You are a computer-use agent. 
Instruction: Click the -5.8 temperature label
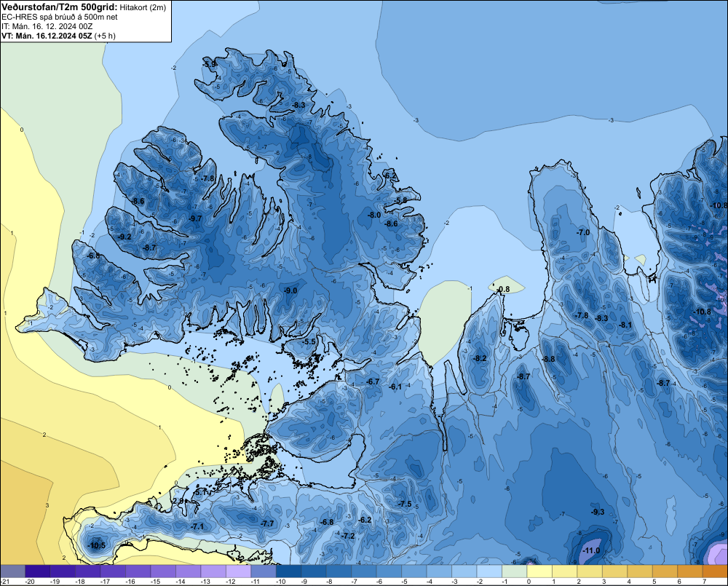[401, 200]
